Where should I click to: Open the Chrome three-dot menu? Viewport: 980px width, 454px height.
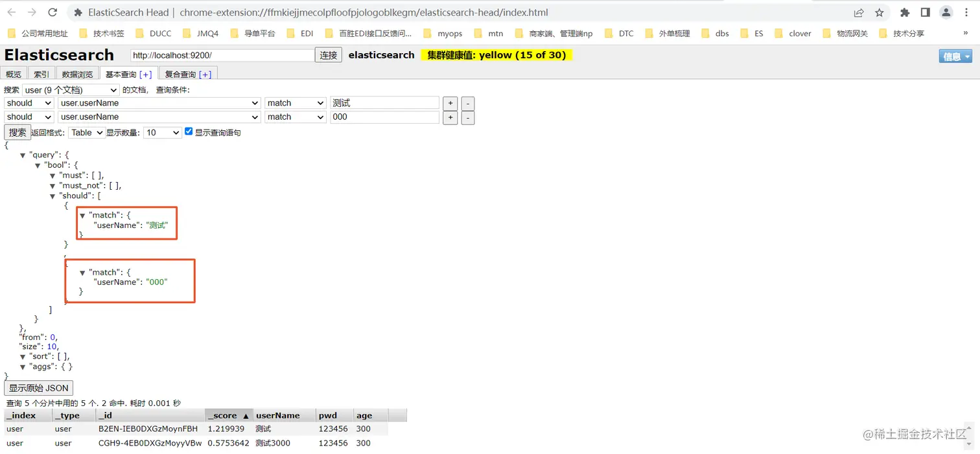point(967,12)
